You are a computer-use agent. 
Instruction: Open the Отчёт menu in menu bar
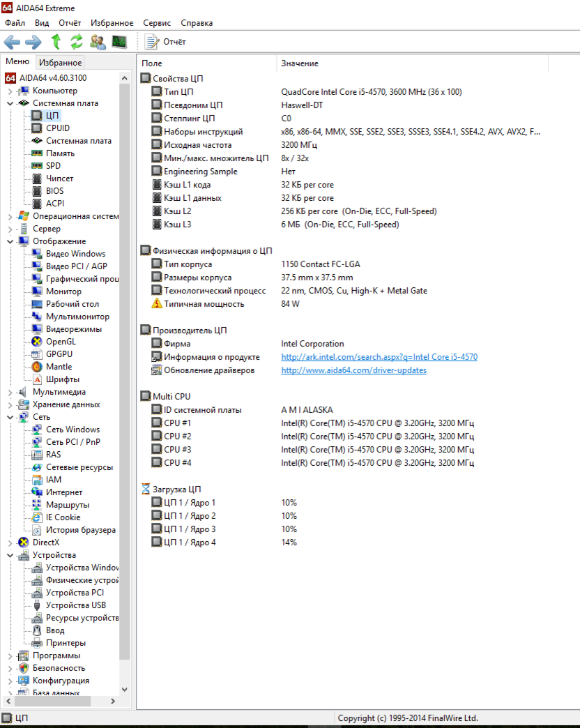coord(70,23)
